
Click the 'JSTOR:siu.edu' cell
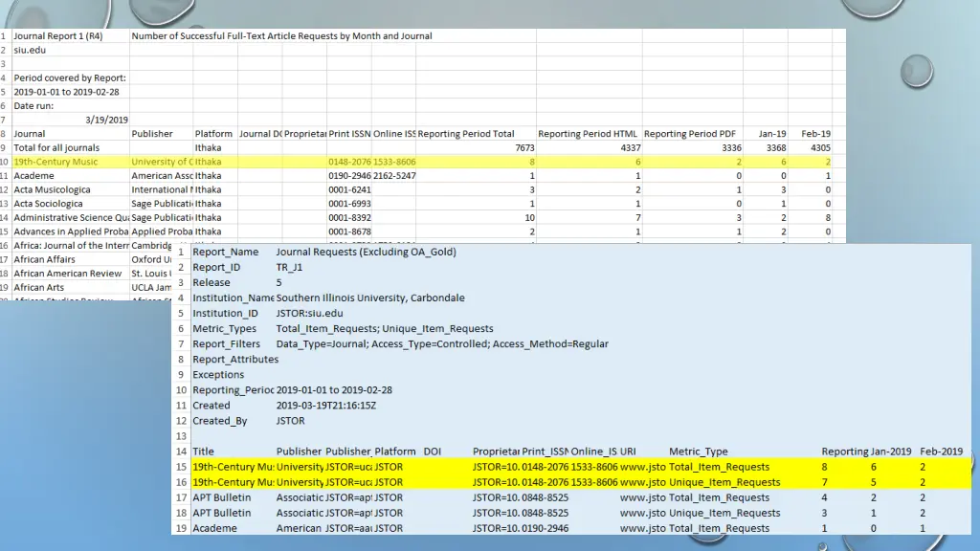(x=309, y=314)
